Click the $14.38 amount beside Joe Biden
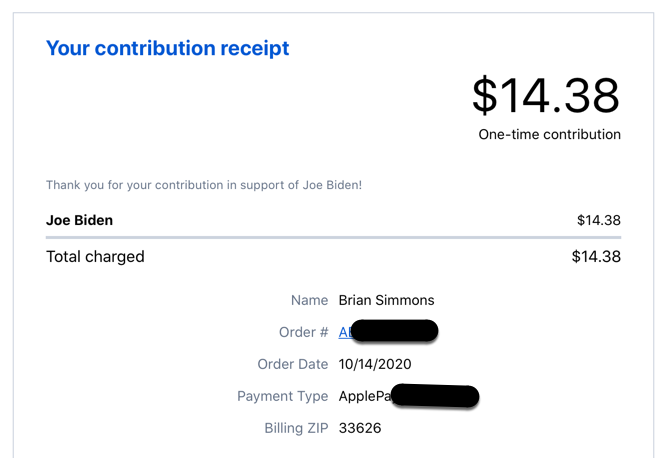The image size is (668, 458). pyautogui.click(x=599, y=220)
